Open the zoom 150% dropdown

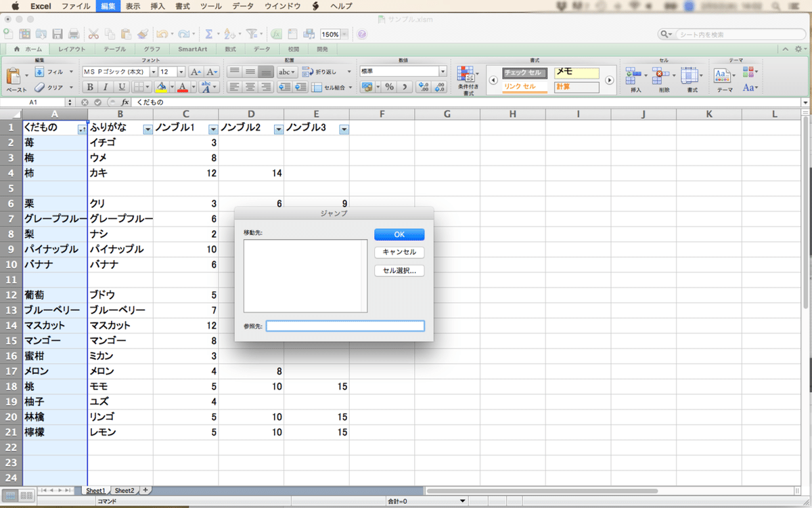(345, 34)
